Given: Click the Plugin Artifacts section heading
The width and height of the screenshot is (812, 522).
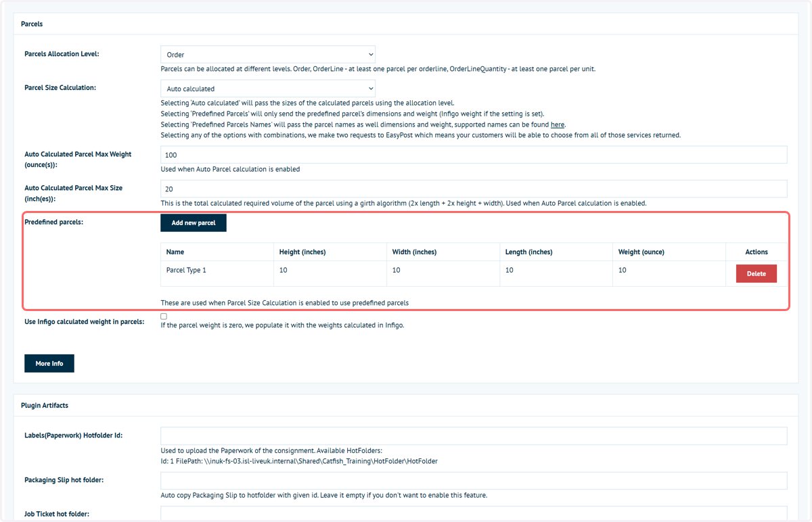Looking at the screenshot, I should [x=45, y=405].
